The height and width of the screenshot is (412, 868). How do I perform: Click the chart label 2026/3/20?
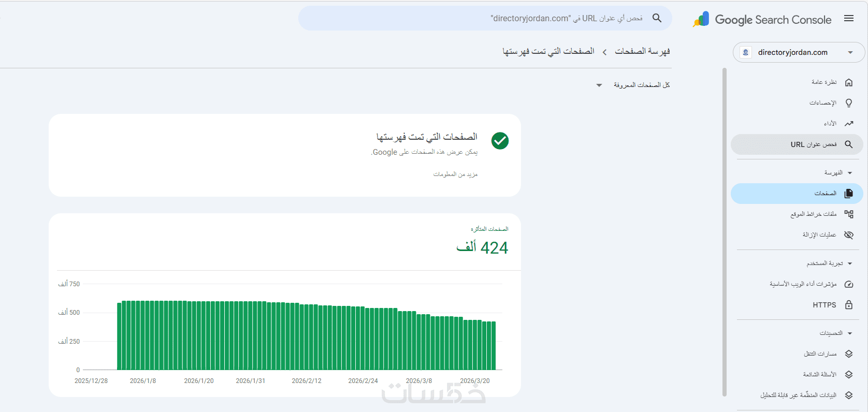tap(475, 381)
